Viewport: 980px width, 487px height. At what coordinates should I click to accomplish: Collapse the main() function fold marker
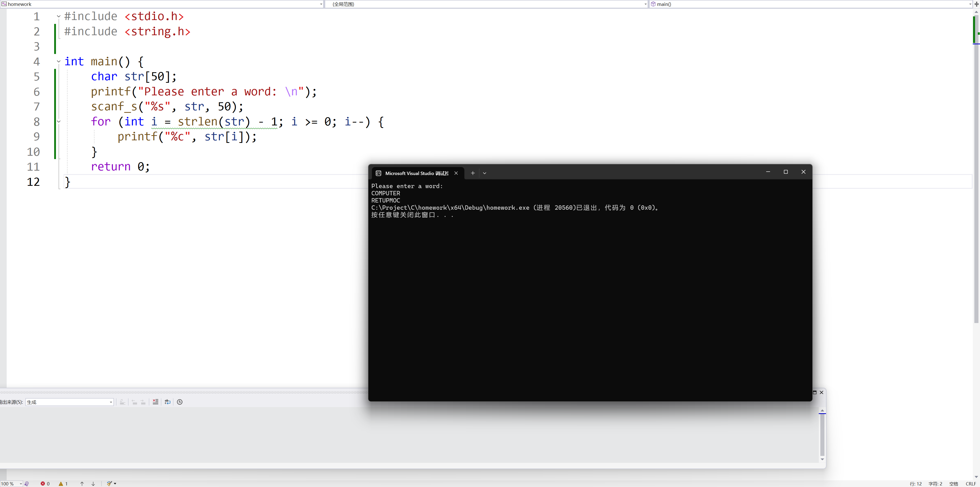(59, 61)
